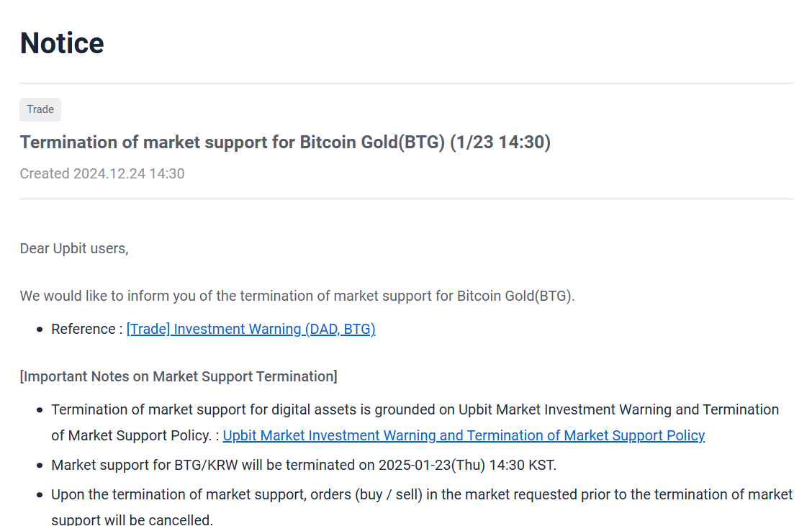Open the Investment Warning (DAD, BTG) link
The width and height of the screenshot is (812, 526).
(x=251, y=330)
